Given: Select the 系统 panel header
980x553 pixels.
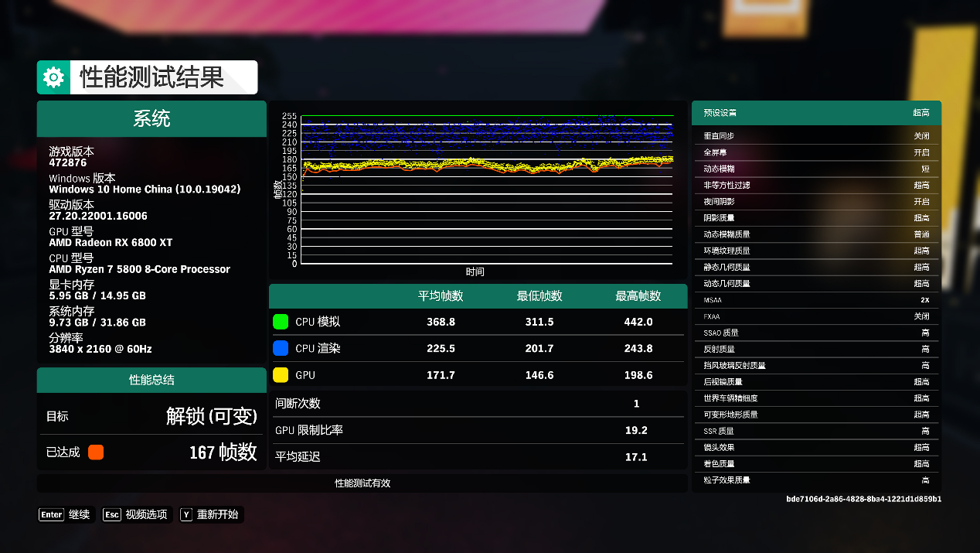Looking at the screenshot, I should pos(151,118).
